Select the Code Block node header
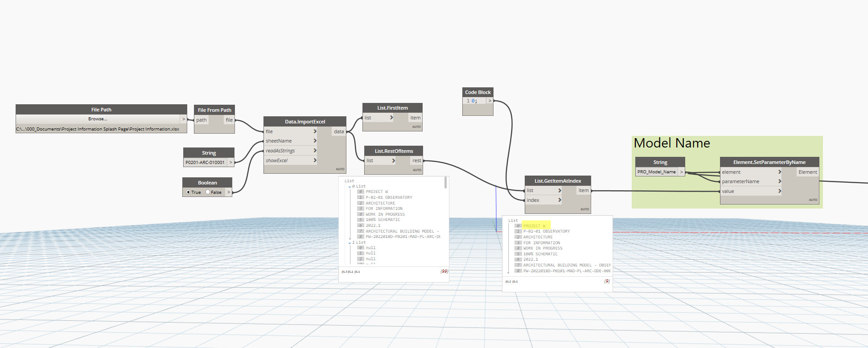This screenshot has width=868, height=348. pos(478,92)
